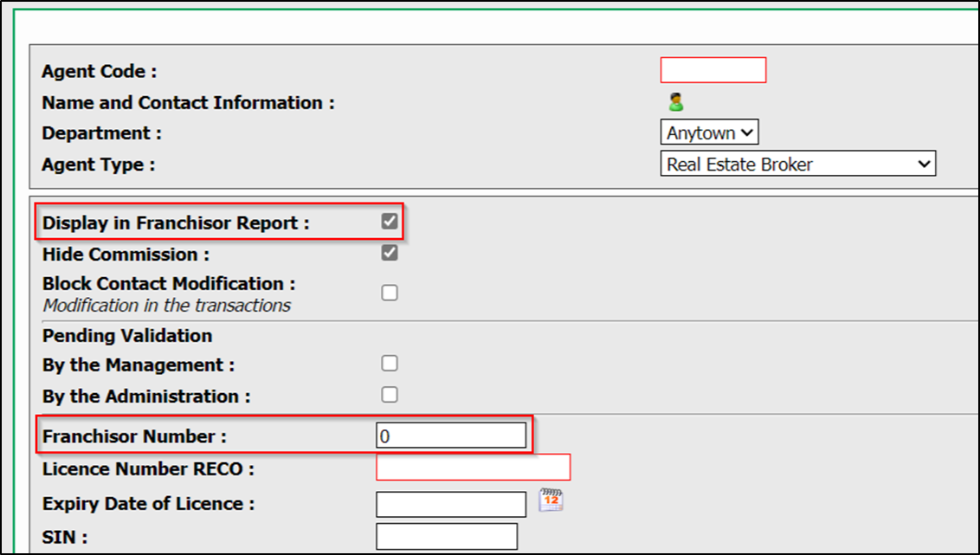The image size is (980, 555).
Task: Click the 'Agent Code :' label text
Action: tap(100, 71)
